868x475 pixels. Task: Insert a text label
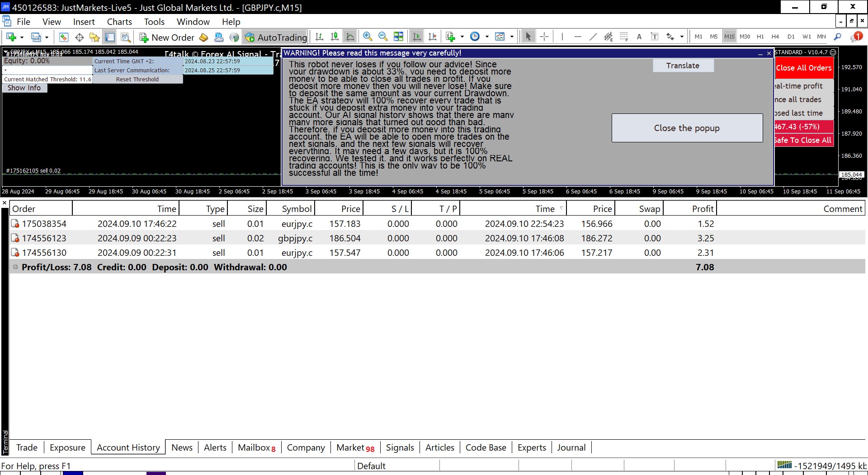[655, 37]
